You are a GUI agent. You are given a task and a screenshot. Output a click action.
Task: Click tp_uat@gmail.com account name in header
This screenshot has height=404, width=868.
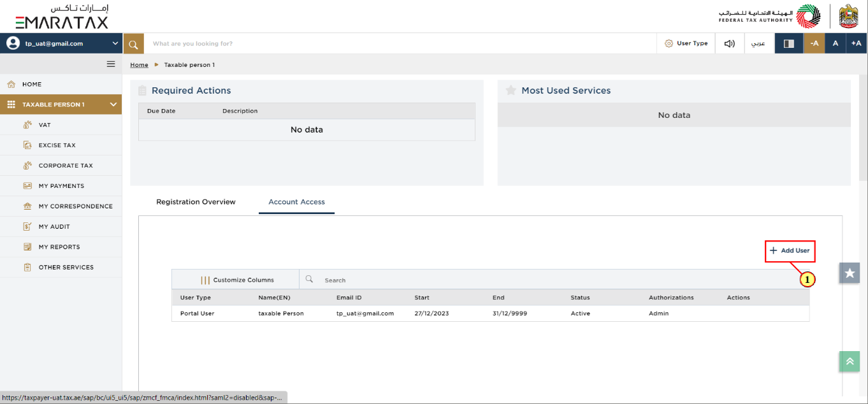[x=54, y=43]
